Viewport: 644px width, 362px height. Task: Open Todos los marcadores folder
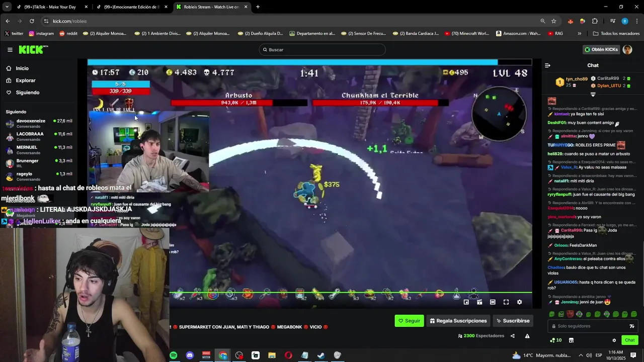616,34
